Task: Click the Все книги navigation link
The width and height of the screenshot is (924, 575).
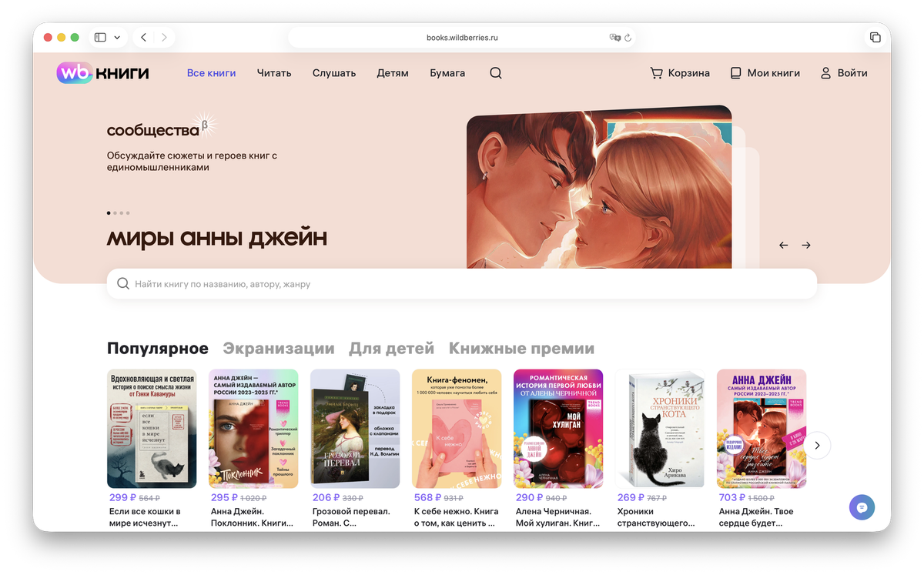Action: 211,72
